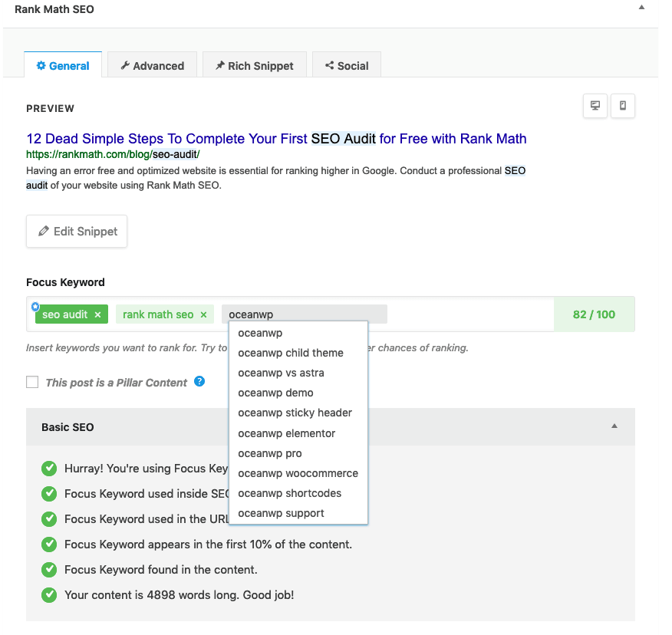Tick the Pillar Content checkbox
This screenshot has width=672, height=635.
point(32,382)
